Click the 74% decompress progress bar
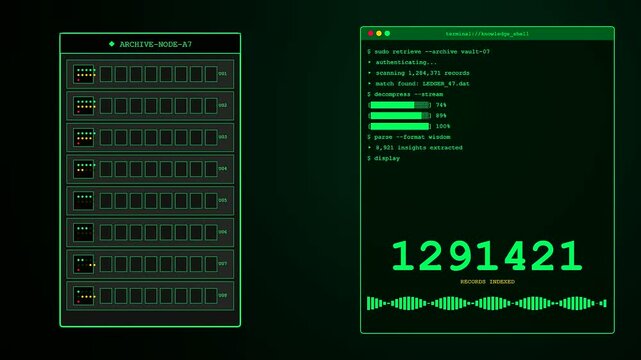 point(399,105)
